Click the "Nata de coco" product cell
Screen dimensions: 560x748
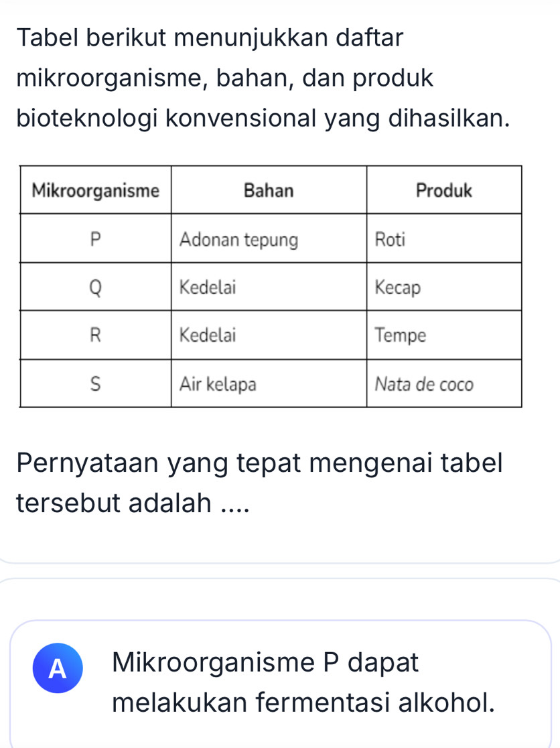[x=424, y=384]
